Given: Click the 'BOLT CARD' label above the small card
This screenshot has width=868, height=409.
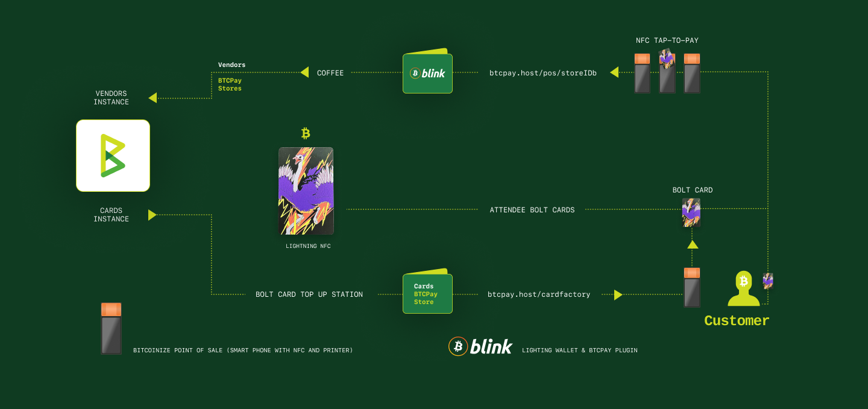Looking at the screenshot, I should pyautogui.click(x=693, y=190).
